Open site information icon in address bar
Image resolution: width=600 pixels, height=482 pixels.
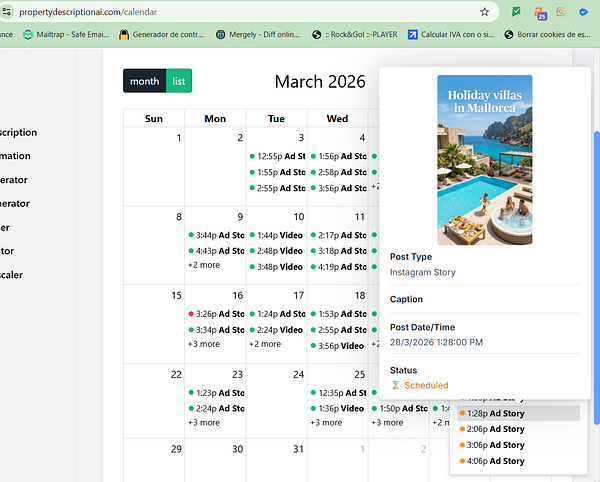pyautogui.click(x=7, y=11)
